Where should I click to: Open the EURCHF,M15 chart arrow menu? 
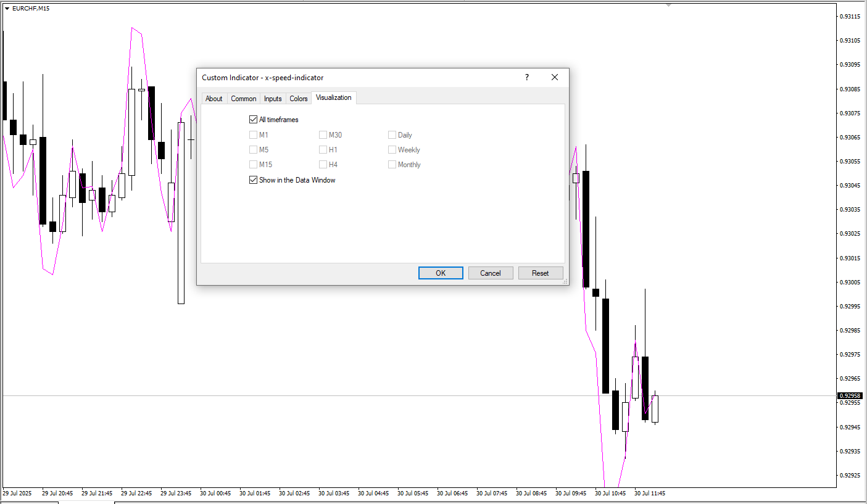click(x=7, y=8)
